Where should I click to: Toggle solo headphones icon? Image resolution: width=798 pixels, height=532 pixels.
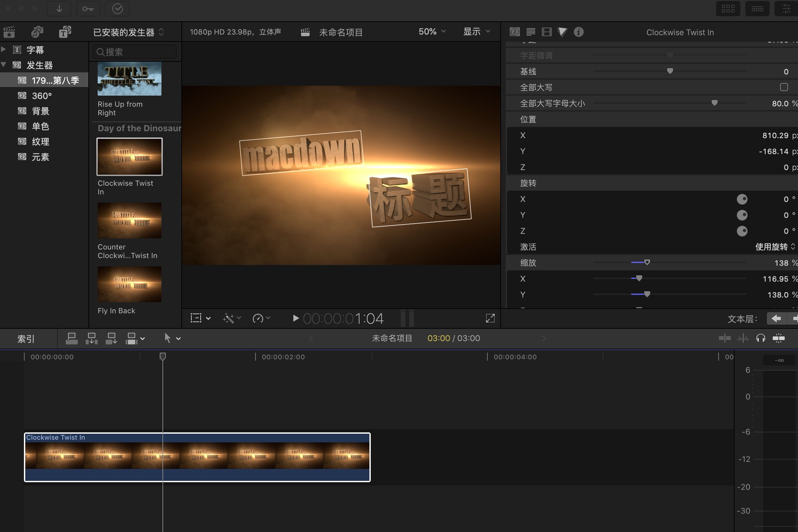(x=761, y=338)
